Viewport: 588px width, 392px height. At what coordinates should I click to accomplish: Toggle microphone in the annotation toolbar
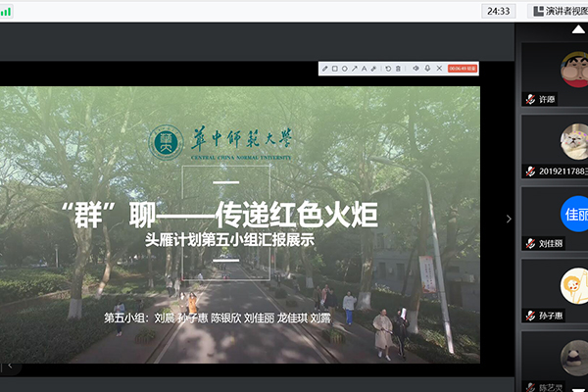tap(427, 69)
